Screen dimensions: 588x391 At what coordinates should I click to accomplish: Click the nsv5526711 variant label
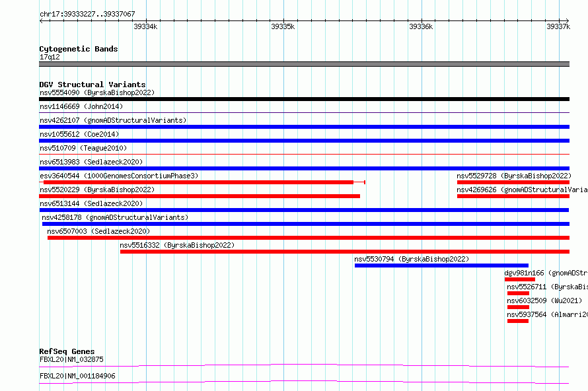(x=547, y=287)
